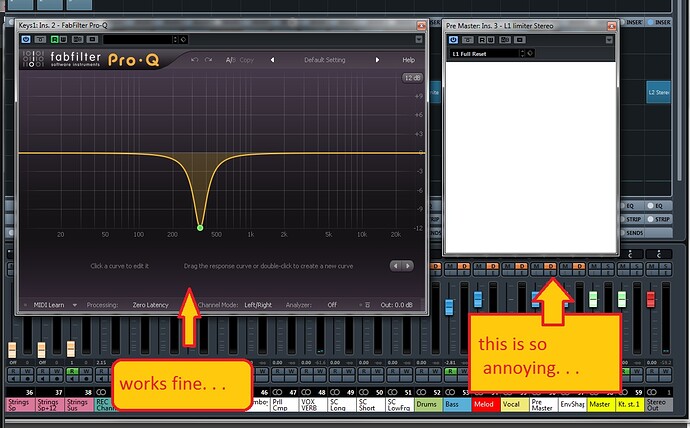The height and width of the screenshot is (428, 690).
Task: Switch the Analyzer Off setting
Action: pos(332,305)
